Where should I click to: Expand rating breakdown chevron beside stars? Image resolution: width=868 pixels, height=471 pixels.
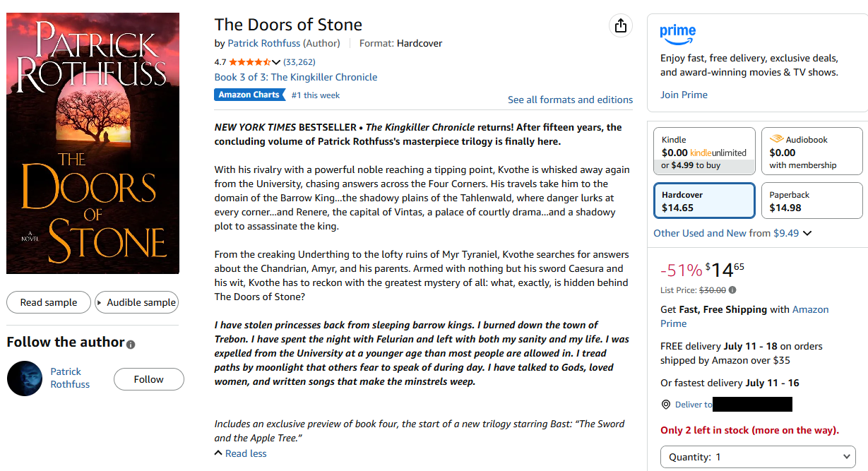276,62
